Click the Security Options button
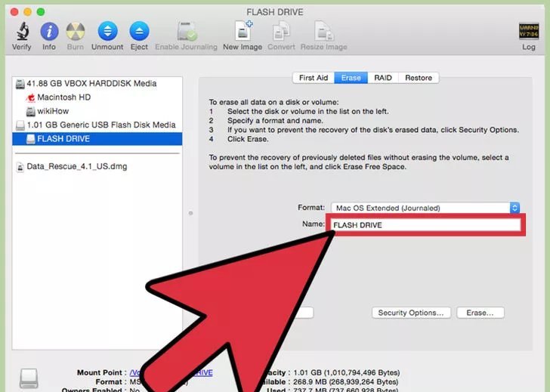The height and width of the screenshot is (392, 550). pyautogui.click(x=412, y=313)
